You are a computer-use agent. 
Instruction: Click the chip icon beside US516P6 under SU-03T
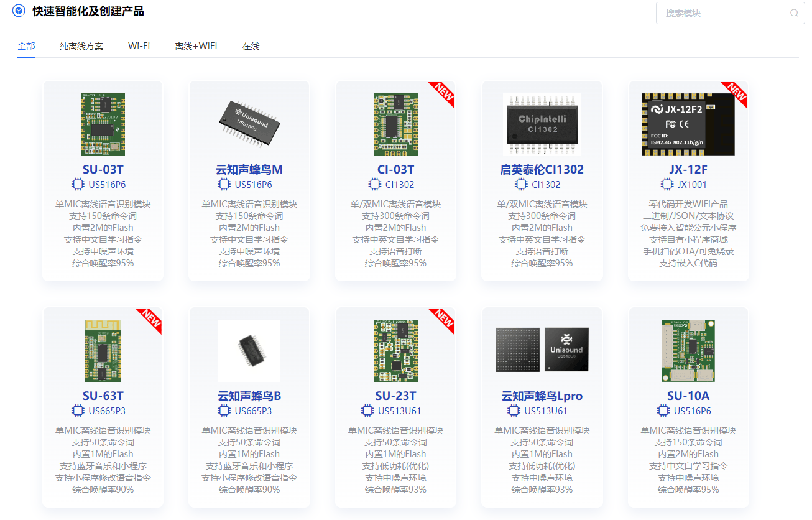(x=78, y=184)
